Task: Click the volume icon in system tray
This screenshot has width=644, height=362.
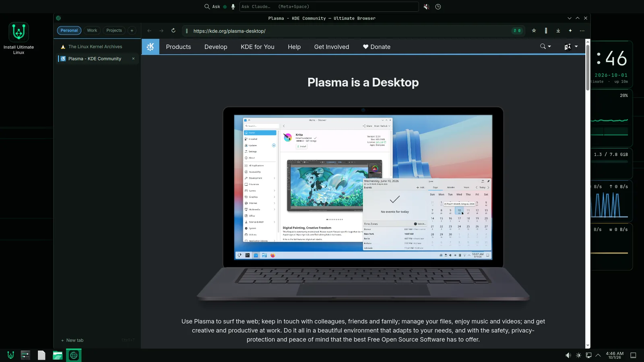Action: pos(568,355)
